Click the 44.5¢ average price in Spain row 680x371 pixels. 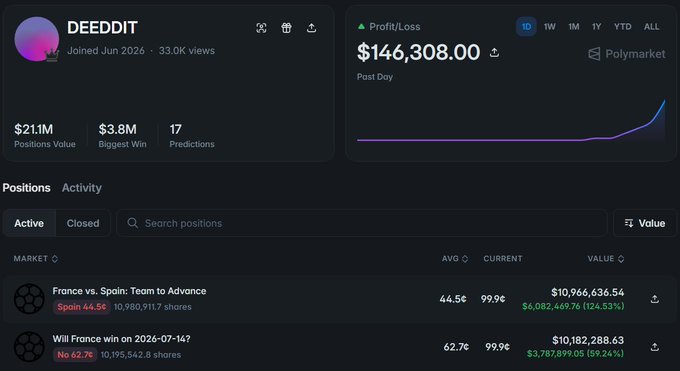(x=453, y=299)
